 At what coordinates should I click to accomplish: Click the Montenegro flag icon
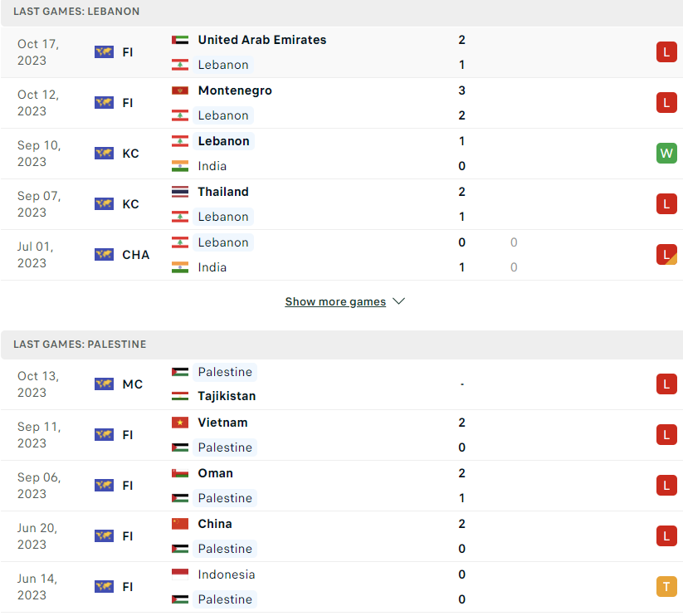pyautogui.click(x=180, y=90)
